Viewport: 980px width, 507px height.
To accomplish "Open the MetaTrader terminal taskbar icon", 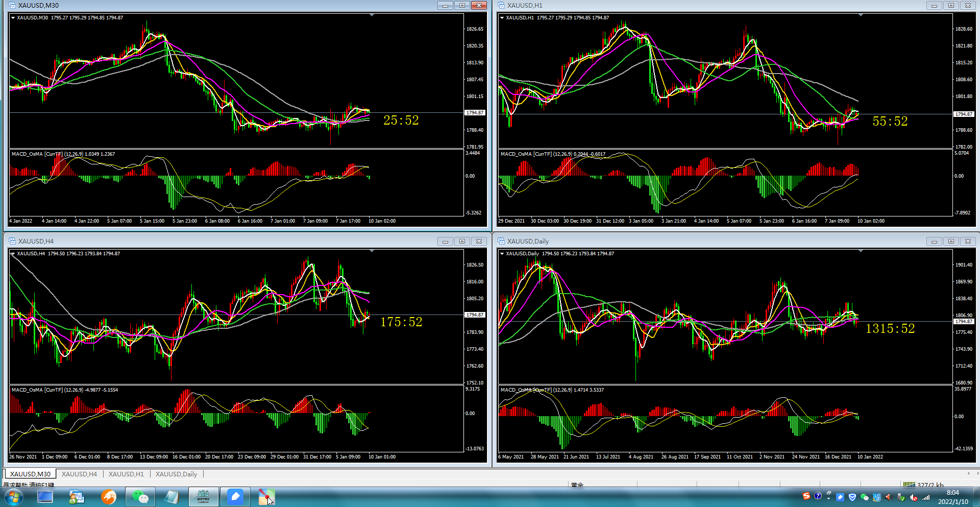I will (77, 497).
